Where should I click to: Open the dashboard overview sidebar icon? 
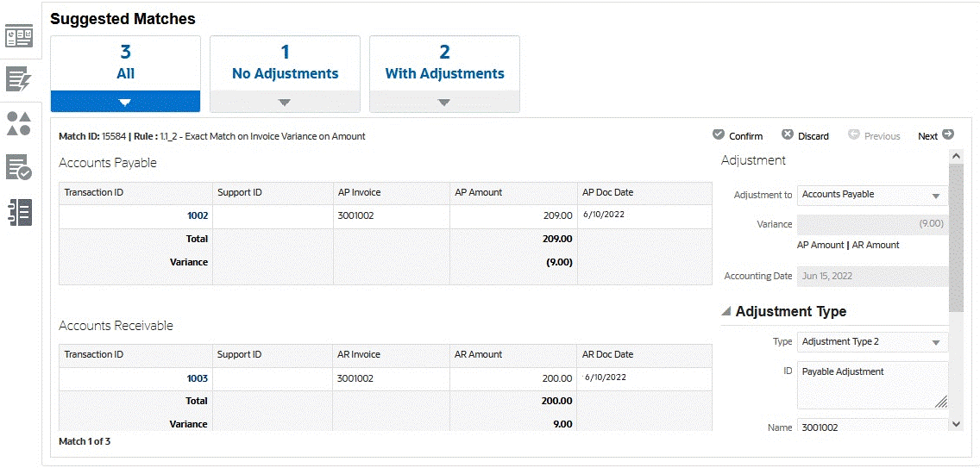[x=19, y=36]
